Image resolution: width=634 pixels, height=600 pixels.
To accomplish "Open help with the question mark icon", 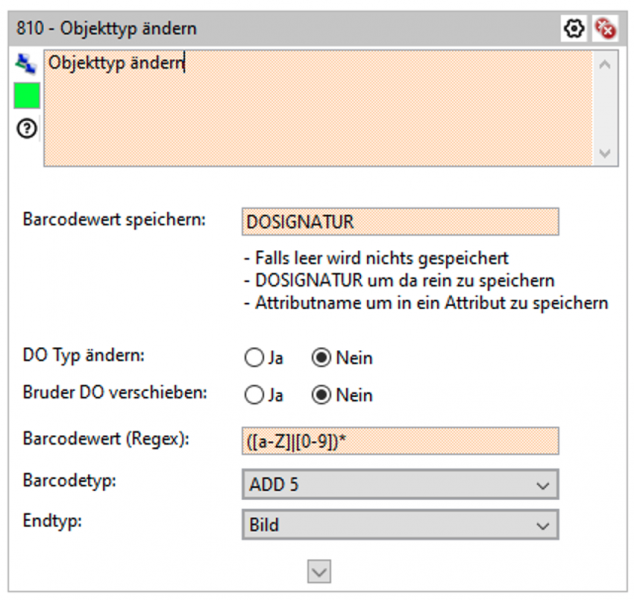I will [25, 129].
